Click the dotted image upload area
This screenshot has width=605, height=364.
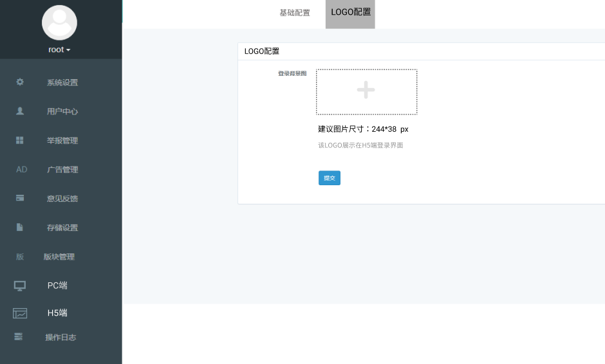(367, 92)
